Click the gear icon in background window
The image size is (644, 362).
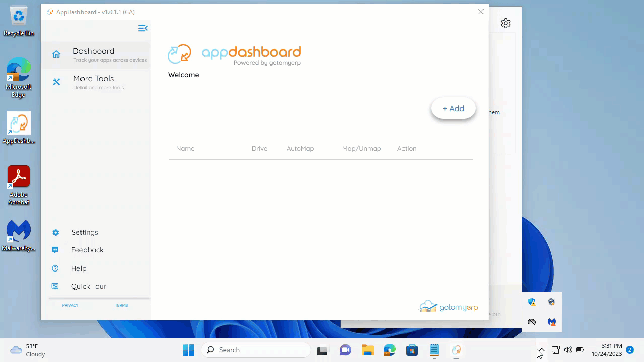tap(506, 23)
